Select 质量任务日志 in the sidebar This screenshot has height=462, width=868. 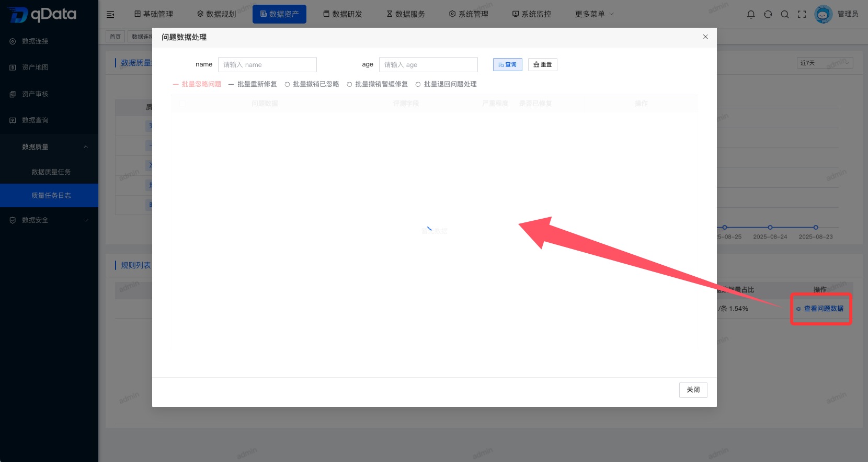click(49, 196)
